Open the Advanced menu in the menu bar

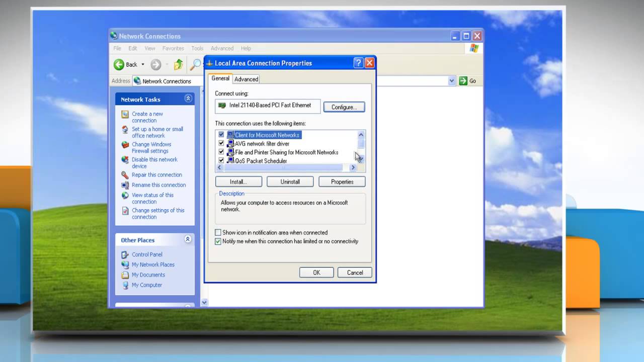pos(222,48)
